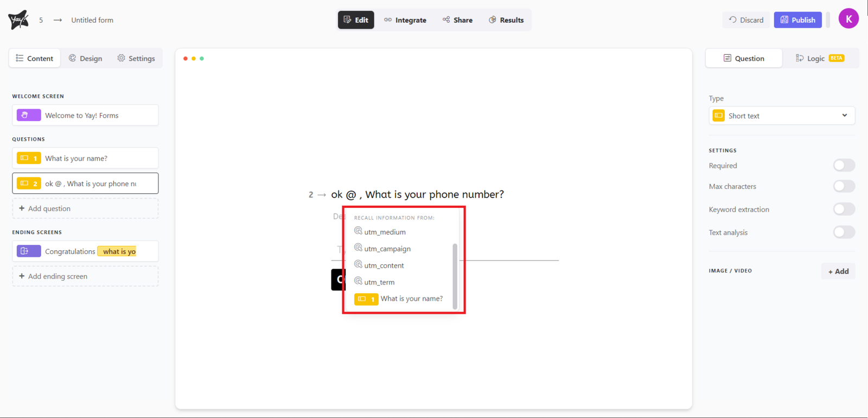Open the Integrate menu item
This screenshot has width=868, height=418.
tap(405, 20)
